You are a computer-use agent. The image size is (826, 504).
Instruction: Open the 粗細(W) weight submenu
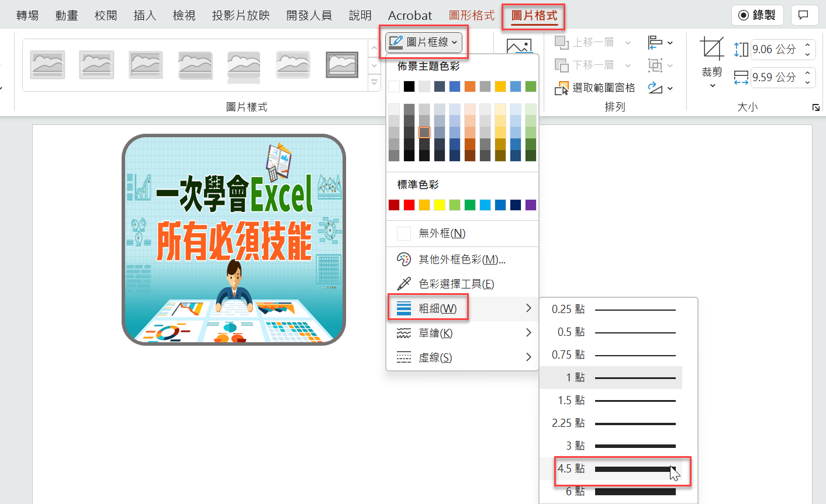point(462,308)
